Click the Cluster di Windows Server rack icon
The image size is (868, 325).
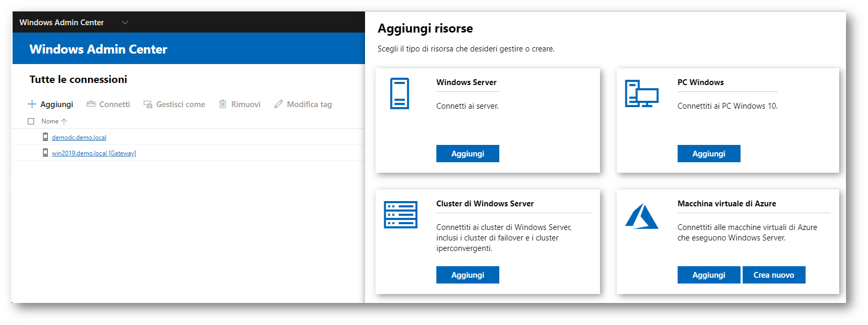401,215
